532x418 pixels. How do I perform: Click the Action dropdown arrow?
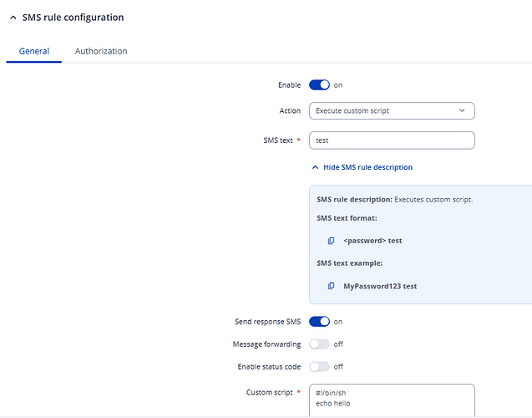462,110
